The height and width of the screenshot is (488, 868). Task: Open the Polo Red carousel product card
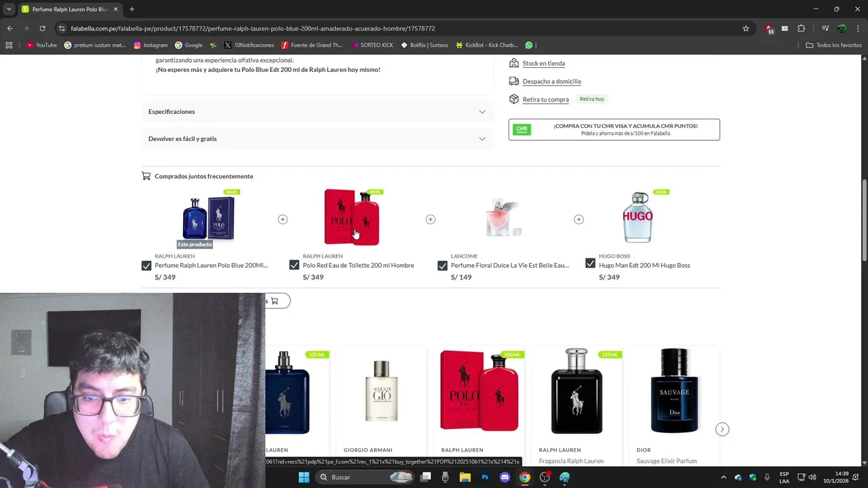pyautogui.click(x=479, y=405)
